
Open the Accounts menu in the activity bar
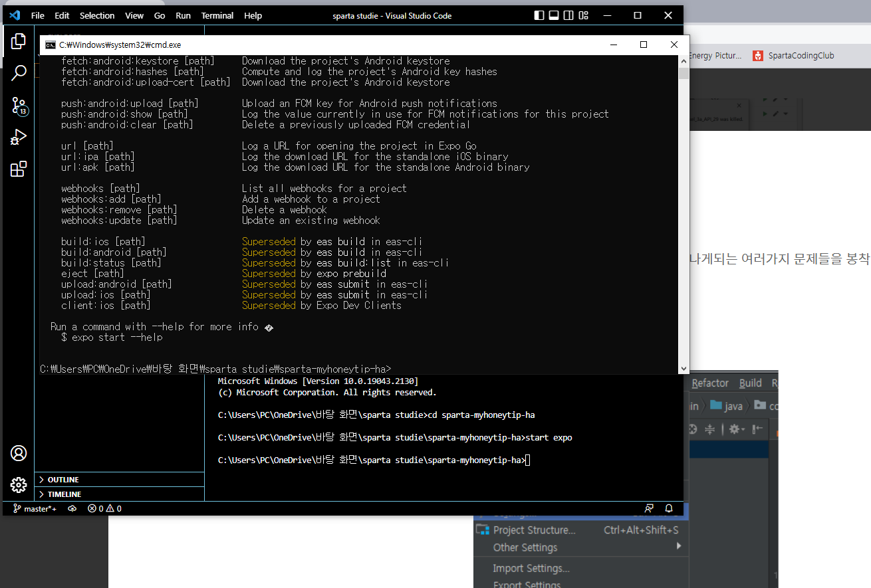[x=19, y=453]
